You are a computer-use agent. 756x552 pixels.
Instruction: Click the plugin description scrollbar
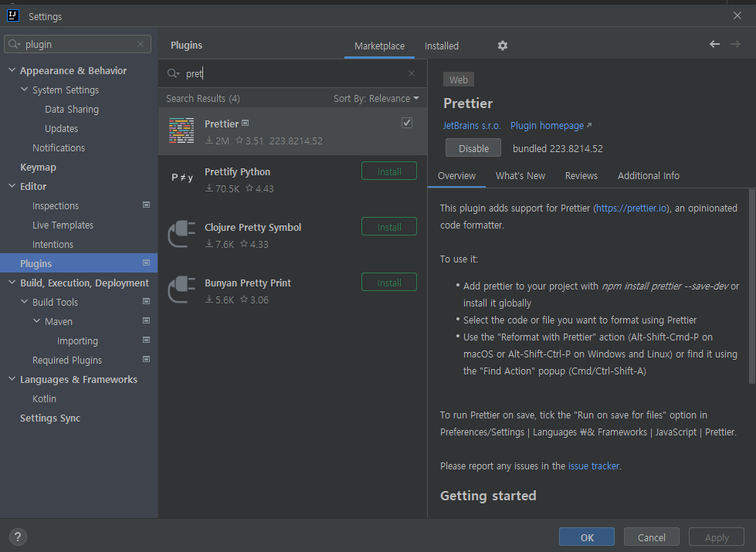coord(751,286)
